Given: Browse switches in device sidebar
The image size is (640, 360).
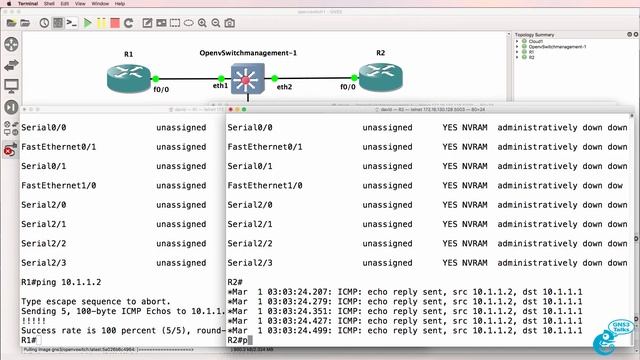Looking at the screenshot, I should (x=11, y=65).
